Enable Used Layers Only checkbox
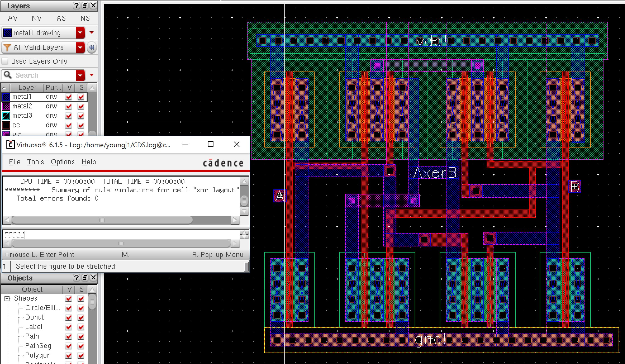 5,61
